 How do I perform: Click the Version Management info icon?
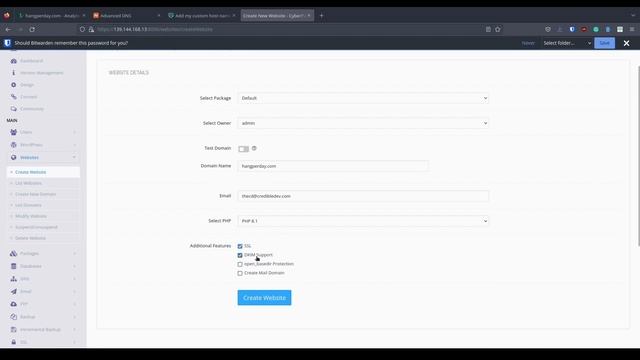point(13,73)
